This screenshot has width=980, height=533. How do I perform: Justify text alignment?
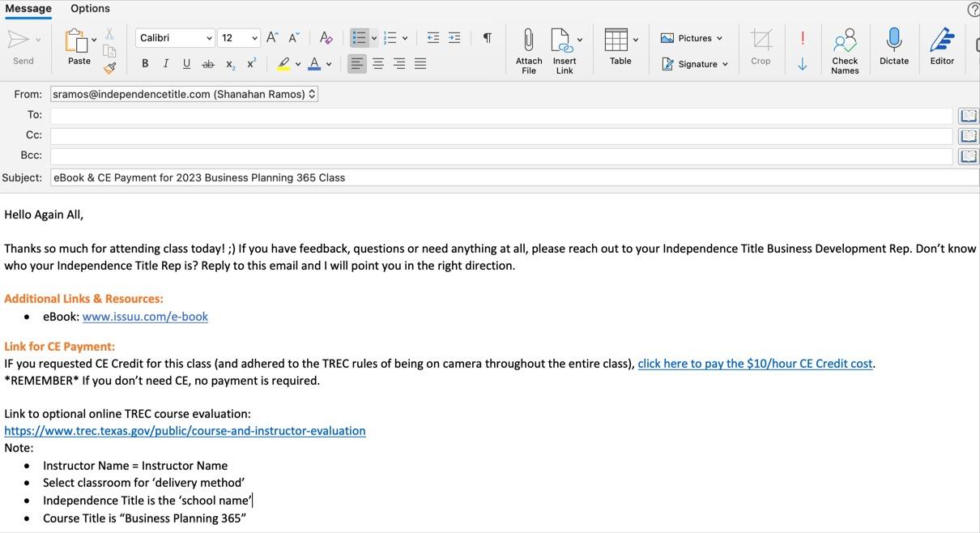(x=420, y=64)
